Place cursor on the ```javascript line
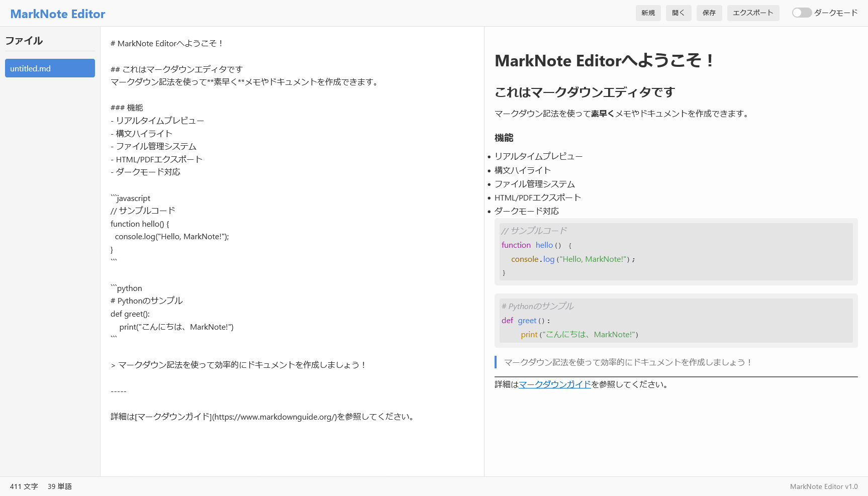Viewport: 868px width, 496px height. pyautogui.click(x=131, y=198)
